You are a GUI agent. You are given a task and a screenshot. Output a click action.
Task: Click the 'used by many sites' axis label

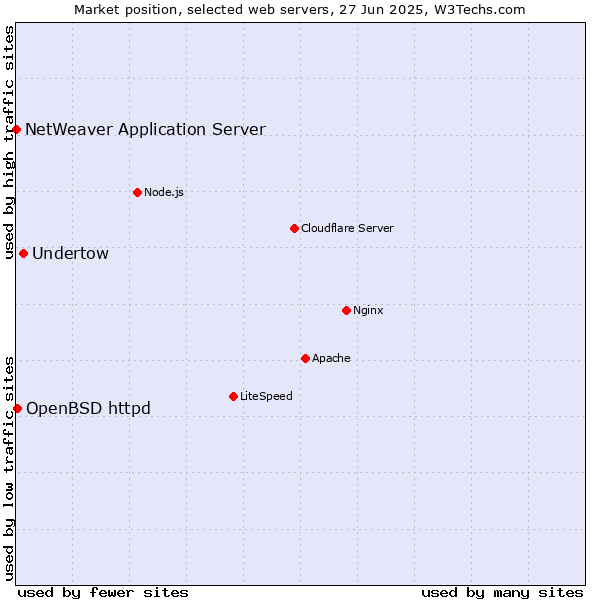(x=502, y=593)
